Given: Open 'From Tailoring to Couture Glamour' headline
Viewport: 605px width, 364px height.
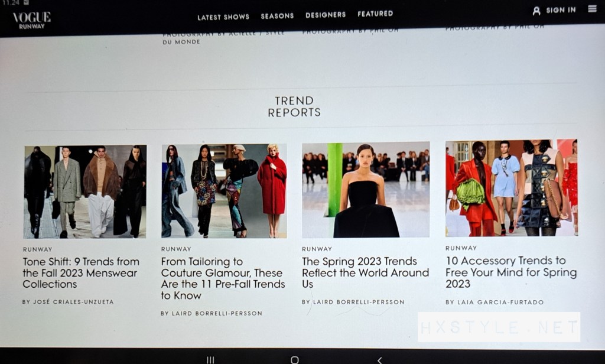Looking at the screenshot, I should (223, 278).
